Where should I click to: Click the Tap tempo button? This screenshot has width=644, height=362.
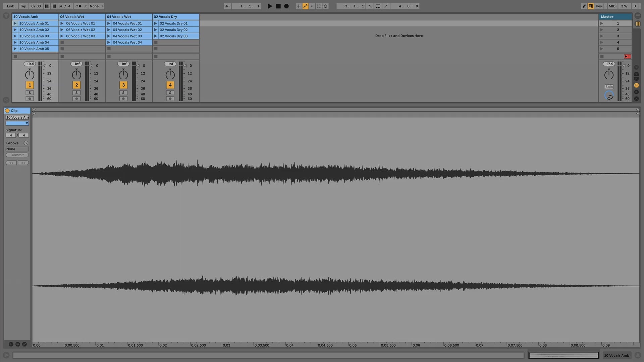(23, 6)
